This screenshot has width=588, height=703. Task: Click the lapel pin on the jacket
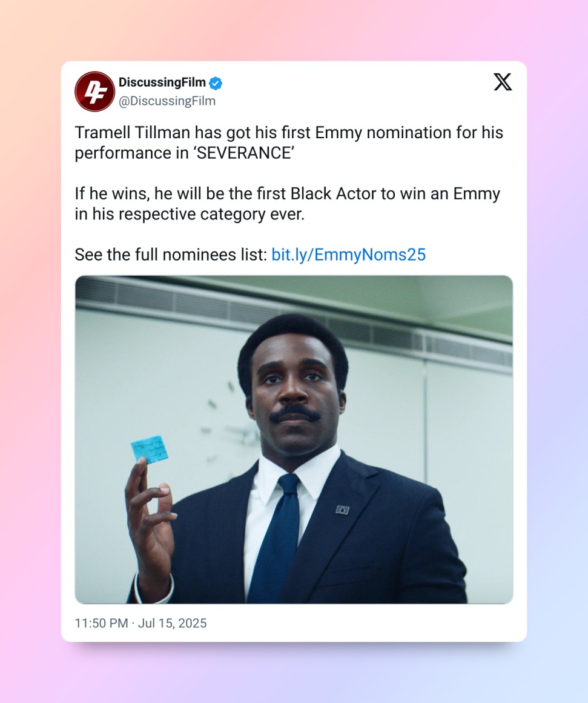coord(342,510)
